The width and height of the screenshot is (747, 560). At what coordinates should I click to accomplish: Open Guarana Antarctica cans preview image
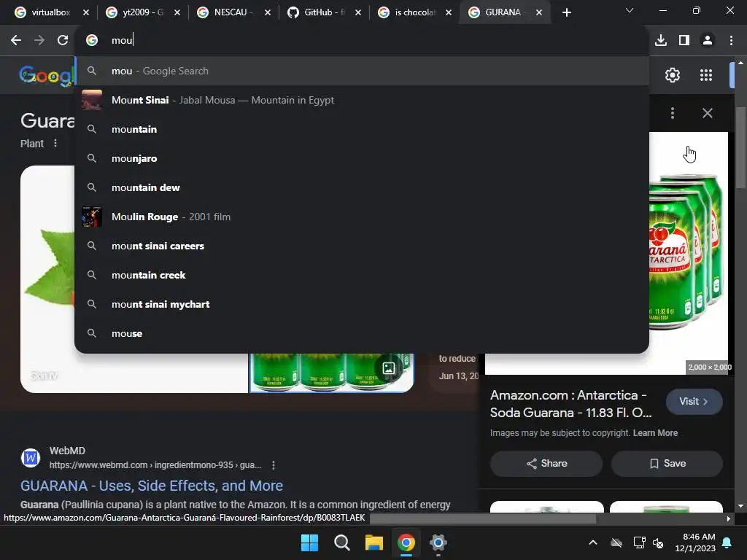point(689,252)
